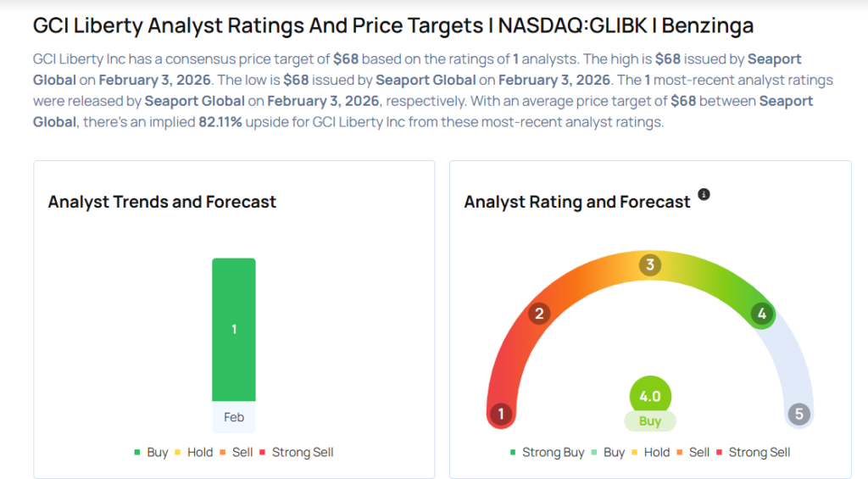Toggle Strong Sell in Trends chart legend
Screen dimensions: 868x479
pyautogui.click(x=297, y=452)
